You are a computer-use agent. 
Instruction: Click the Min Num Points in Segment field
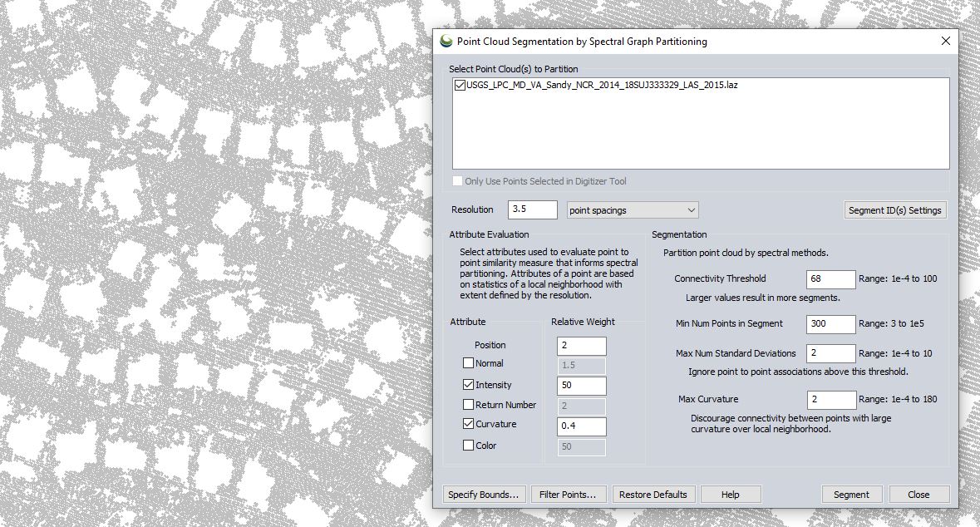click(x=830, y=324)
